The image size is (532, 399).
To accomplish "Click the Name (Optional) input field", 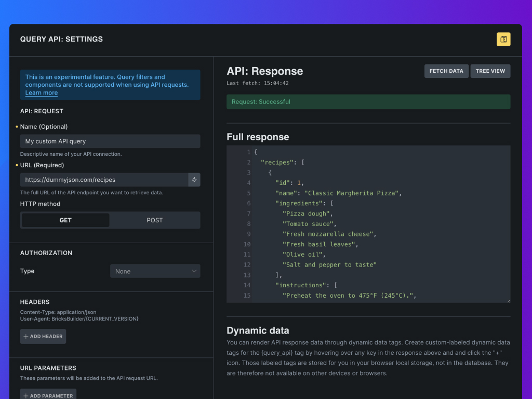I will (x=110, y=141).
